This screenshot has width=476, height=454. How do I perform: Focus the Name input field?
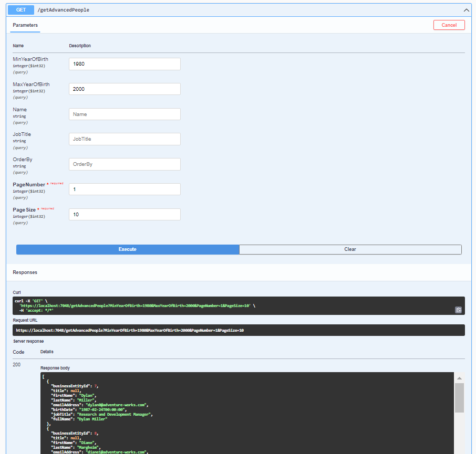125,114
